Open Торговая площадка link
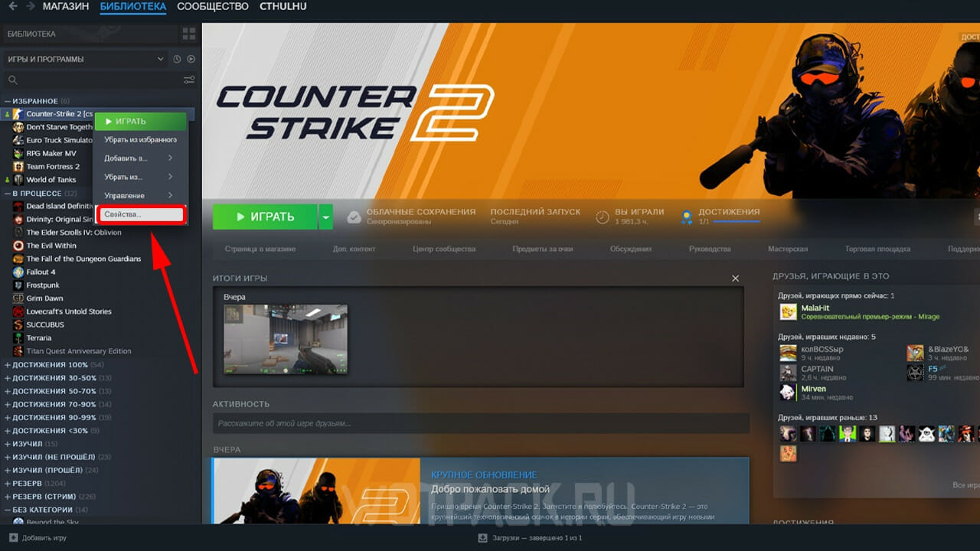 (x=877, y=249)
